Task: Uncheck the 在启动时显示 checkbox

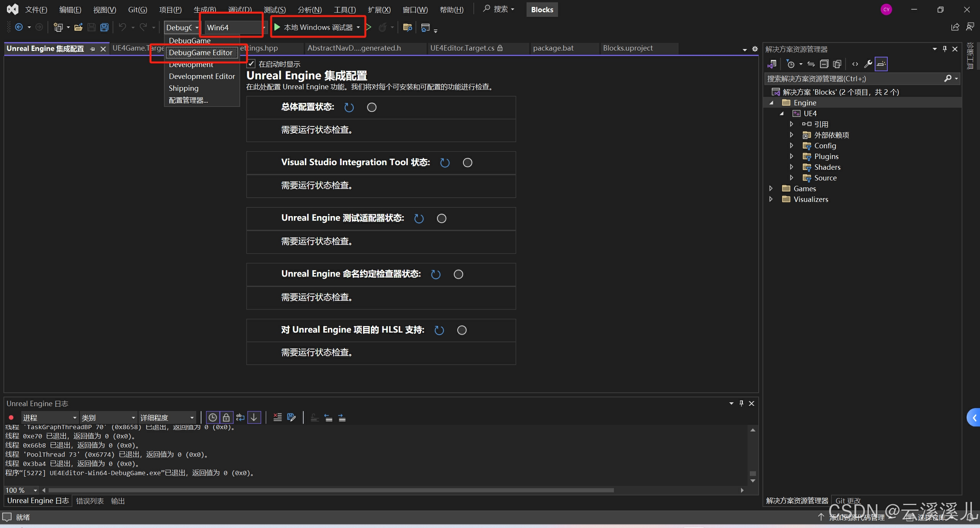Action: [x=251, y=64]
